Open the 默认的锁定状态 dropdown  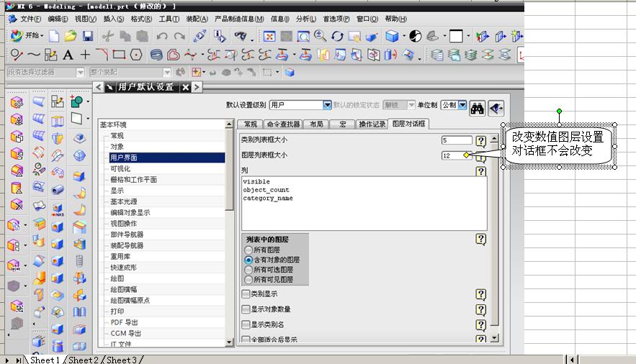coord(411,105)
